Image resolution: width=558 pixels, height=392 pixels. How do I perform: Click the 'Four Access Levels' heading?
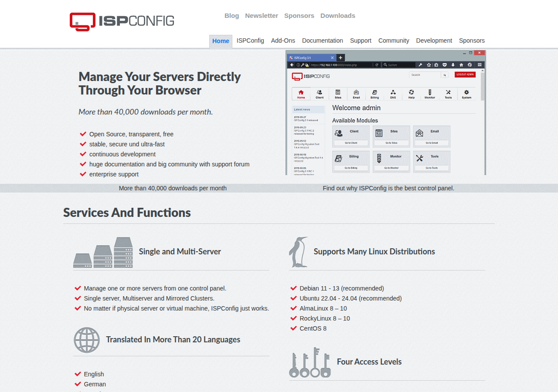pos(369,362)
